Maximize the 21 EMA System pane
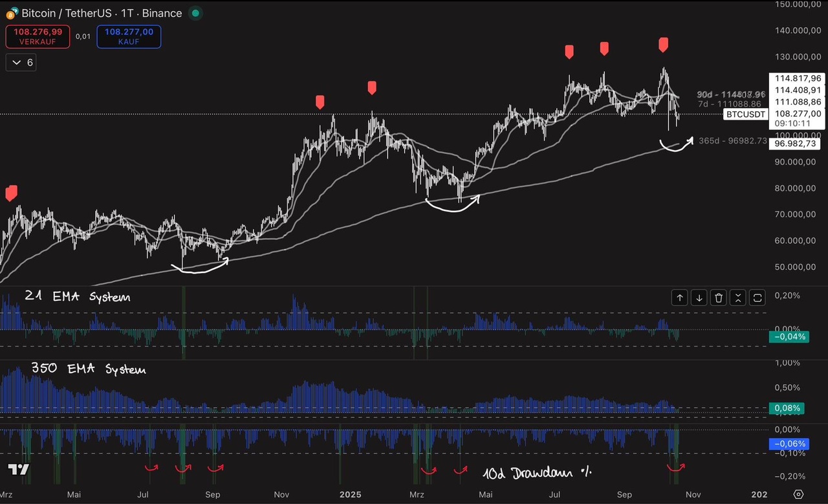This screenshot has width=828, height=504. tap(757, 298)
